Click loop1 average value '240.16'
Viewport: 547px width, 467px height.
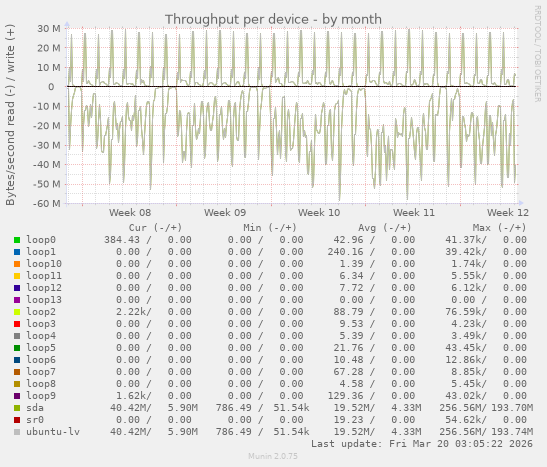(x=345, y=252)
